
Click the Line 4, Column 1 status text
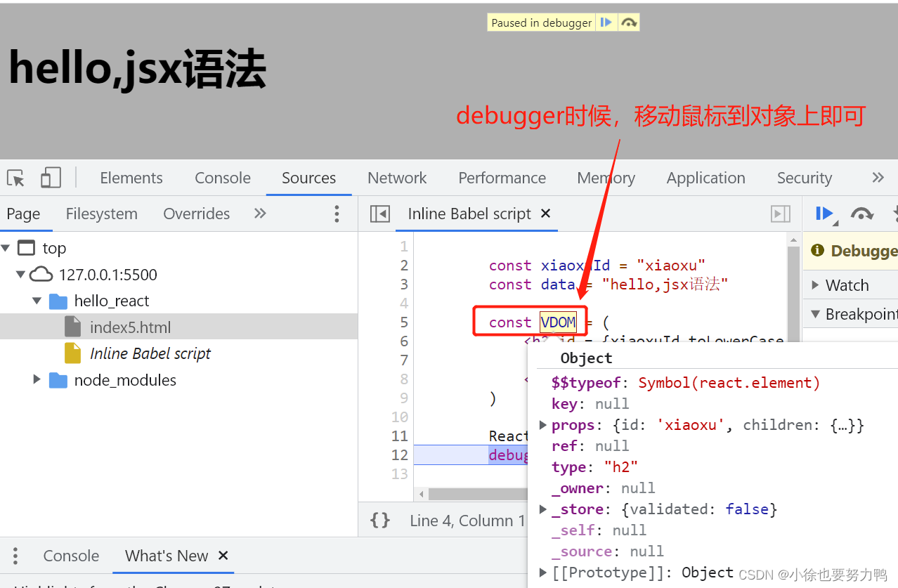click(467, 521)
